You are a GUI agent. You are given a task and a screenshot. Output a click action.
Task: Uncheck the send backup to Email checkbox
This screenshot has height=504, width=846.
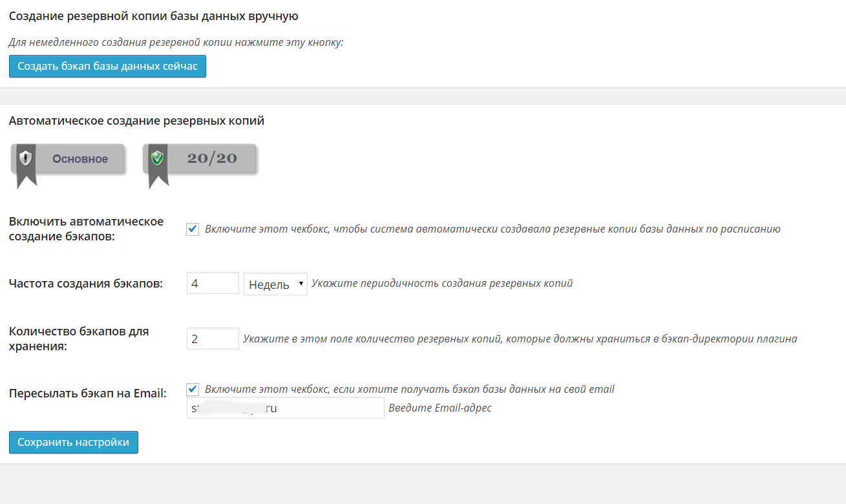(x=193, y=389)
